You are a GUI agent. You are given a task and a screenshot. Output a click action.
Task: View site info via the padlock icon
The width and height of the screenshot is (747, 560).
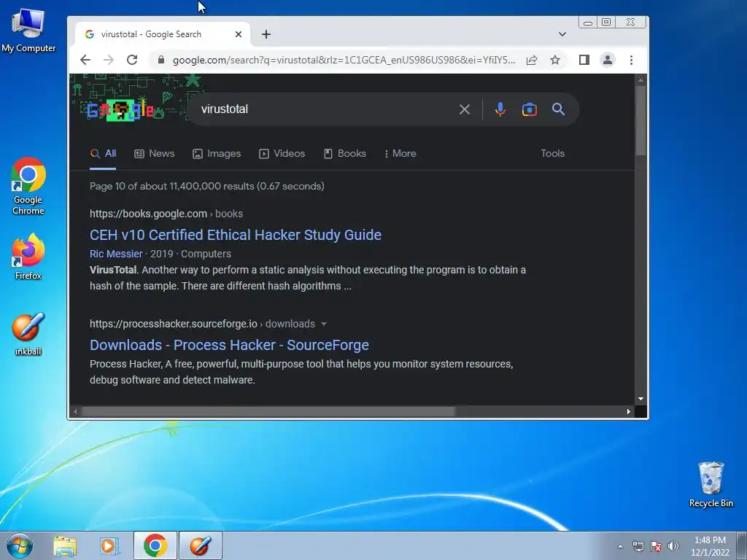click(161, 60)
